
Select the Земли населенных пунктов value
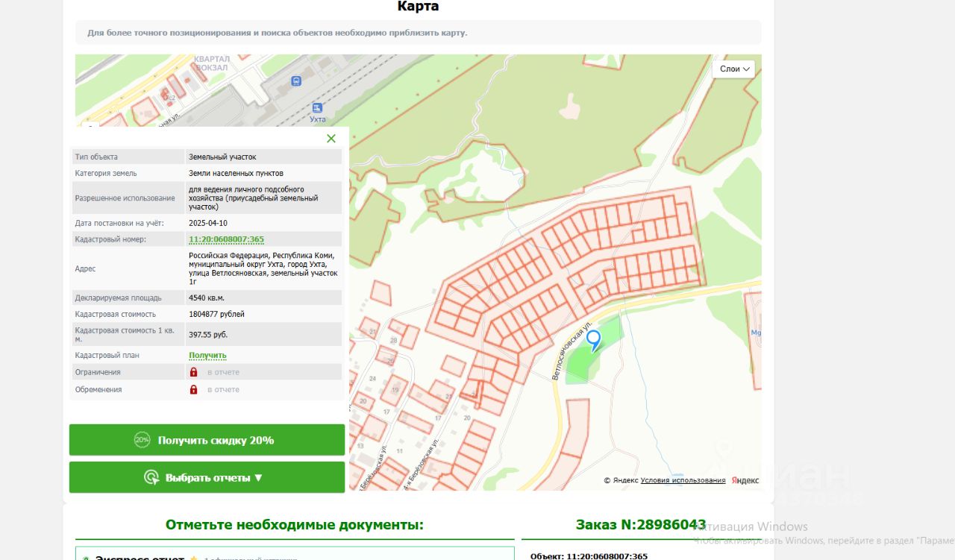236,173
